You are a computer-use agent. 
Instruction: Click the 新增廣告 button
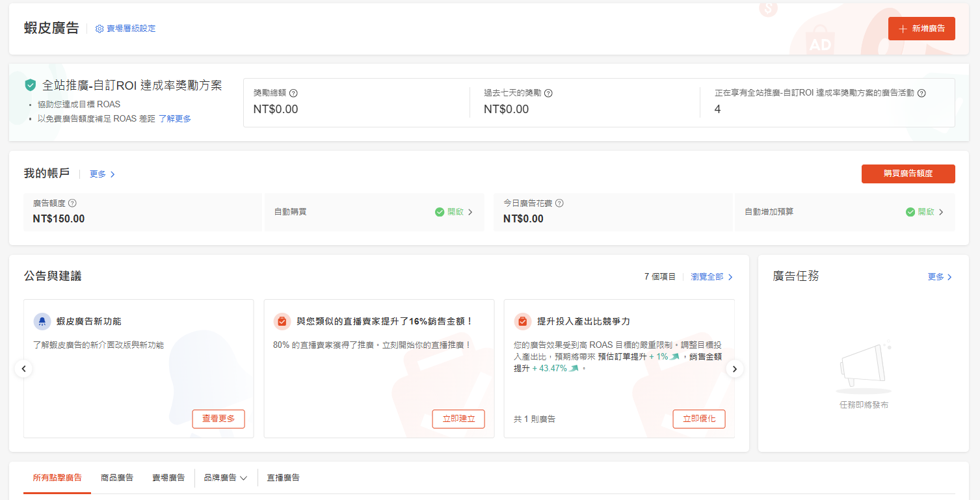click(x=921, y=29)
